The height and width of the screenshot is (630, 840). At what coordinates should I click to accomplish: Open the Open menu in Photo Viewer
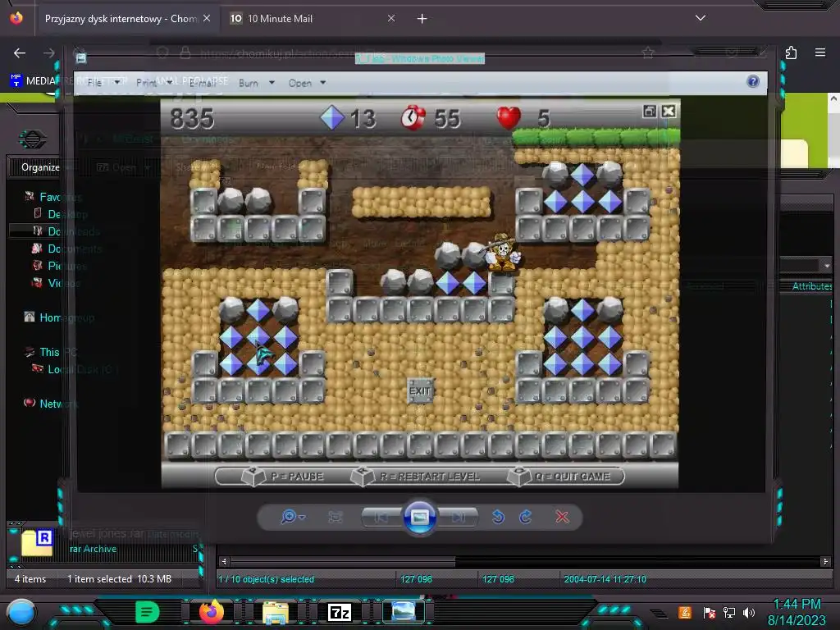299,83
